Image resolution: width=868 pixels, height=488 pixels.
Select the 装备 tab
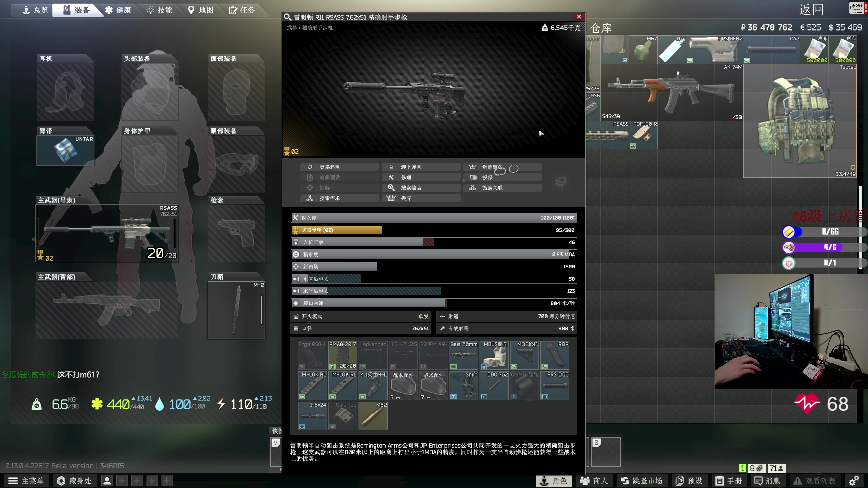77,10
